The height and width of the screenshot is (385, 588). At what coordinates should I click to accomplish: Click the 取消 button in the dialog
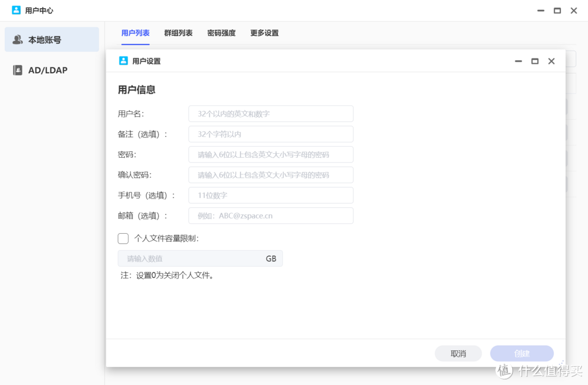(458, 353)
